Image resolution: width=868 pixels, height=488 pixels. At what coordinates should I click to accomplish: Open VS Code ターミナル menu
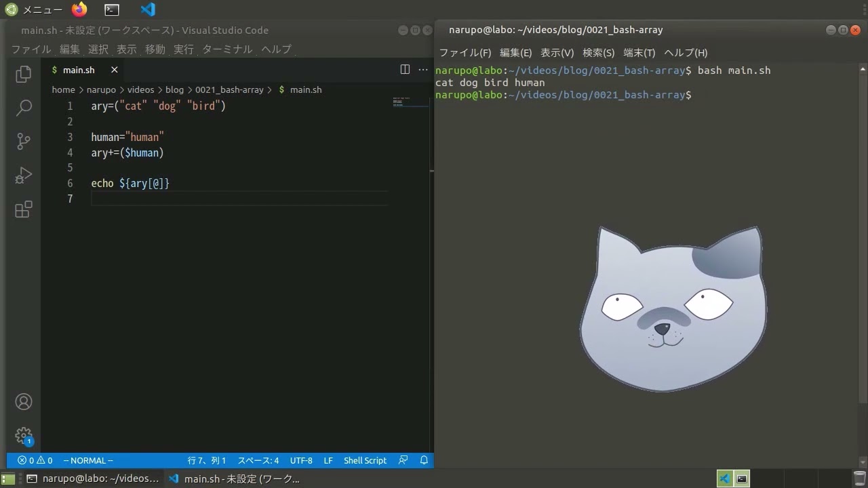coord(227,49)
